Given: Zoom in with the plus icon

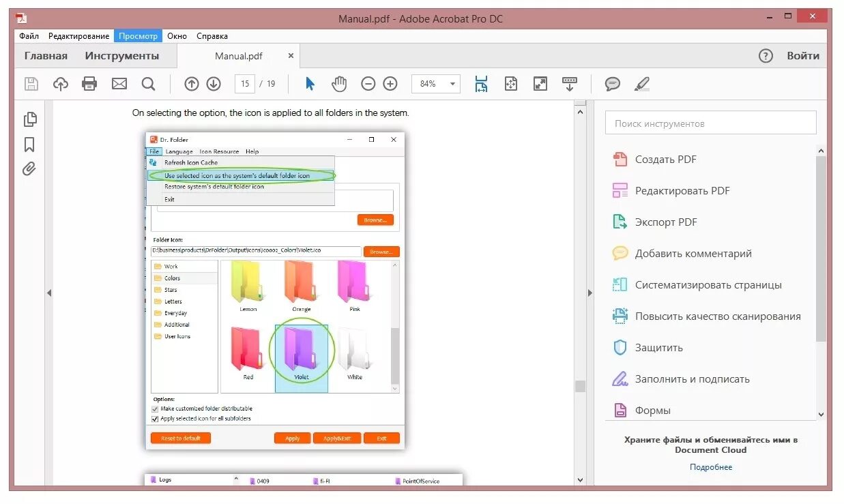Looking at the screenshot, I should pos(390,83).
